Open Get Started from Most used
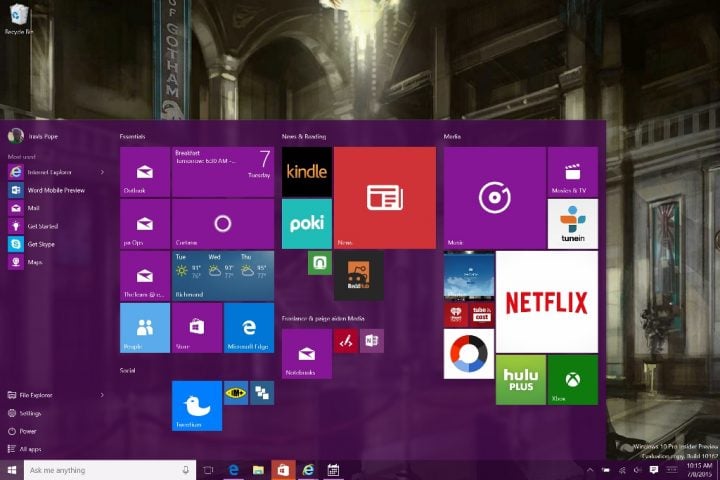The image size is (720, 480). coord(55,226)
